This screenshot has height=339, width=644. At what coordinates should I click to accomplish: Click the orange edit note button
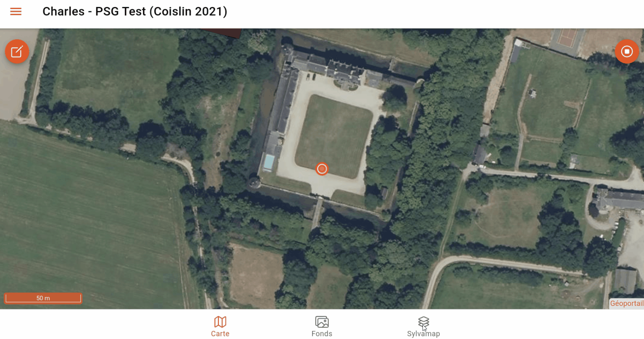point(17,51)
